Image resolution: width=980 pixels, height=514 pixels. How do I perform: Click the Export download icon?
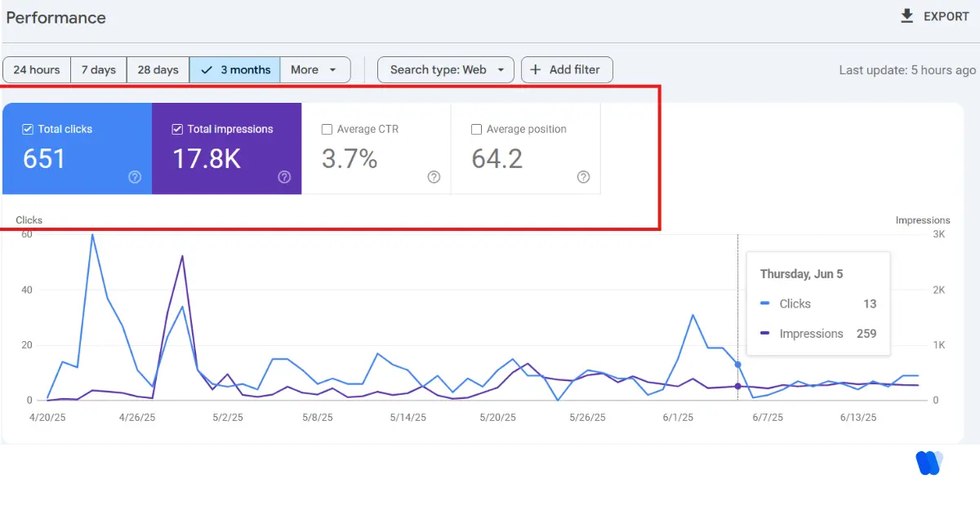(906, 16)
